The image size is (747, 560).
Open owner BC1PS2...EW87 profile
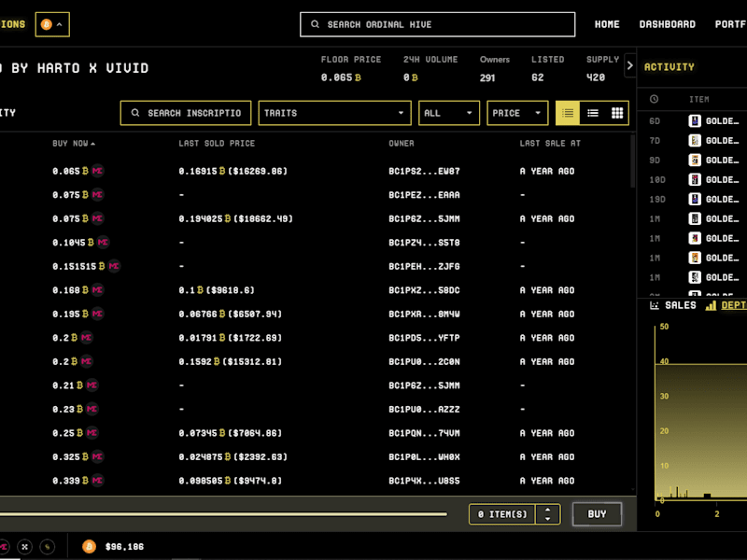point(424,171)
